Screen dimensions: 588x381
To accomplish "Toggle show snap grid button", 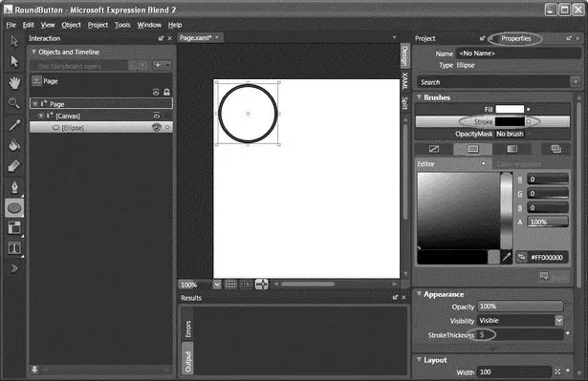I will pos(230,285).
